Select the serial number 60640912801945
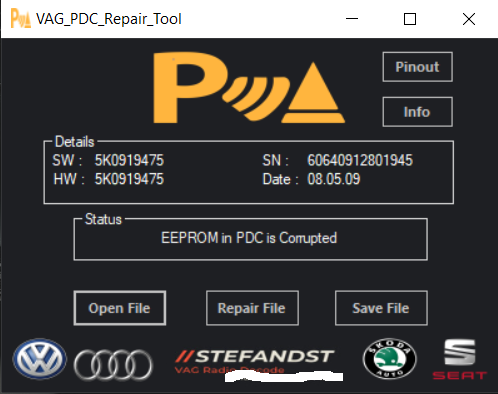Viewport: 498px width, 394px height. (x=360, y=160)
